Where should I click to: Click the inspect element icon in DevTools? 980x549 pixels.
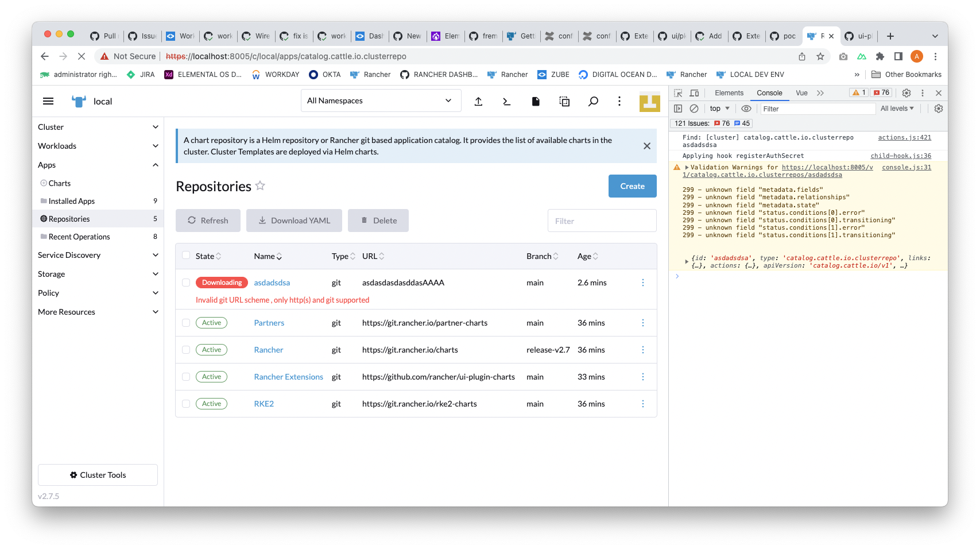pyautogui.click(x=678, y=92)
